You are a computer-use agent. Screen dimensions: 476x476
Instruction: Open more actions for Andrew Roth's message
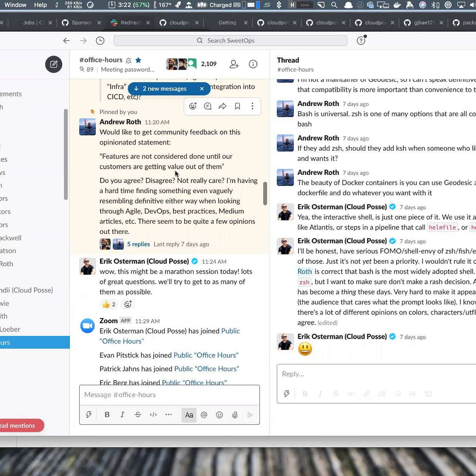(x=252, y=106)
